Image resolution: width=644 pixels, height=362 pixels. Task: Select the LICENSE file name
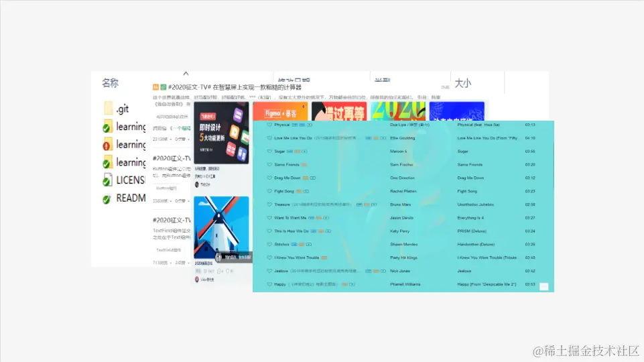131,180
